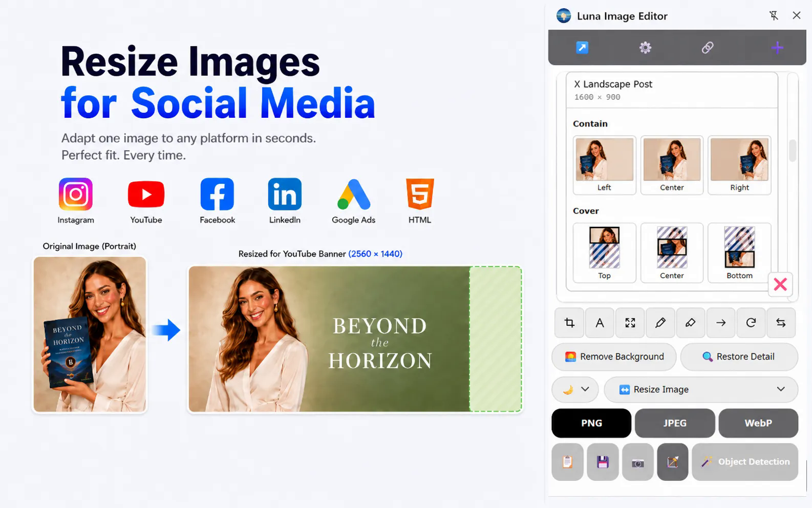Viewport: 812px width, 508px height.
Task: Choose Cover Bottom crop option
Action: (739, 252)
